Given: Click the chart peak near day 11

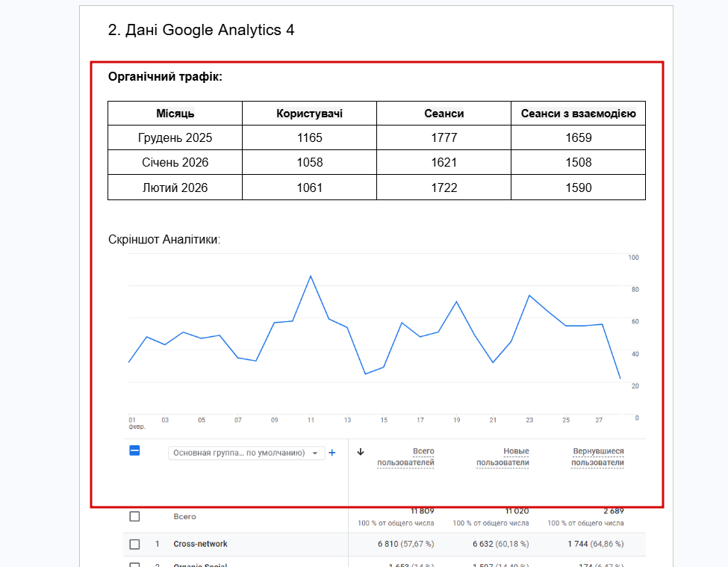Looking at the screenshot, I should coord(311,276).
